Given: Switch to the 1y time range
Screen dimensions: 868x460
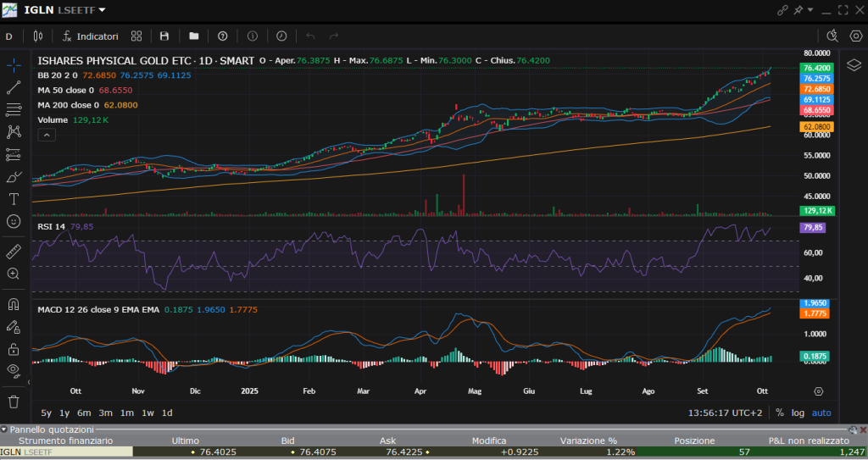Looking at the screenshot, I should (64, 413).
